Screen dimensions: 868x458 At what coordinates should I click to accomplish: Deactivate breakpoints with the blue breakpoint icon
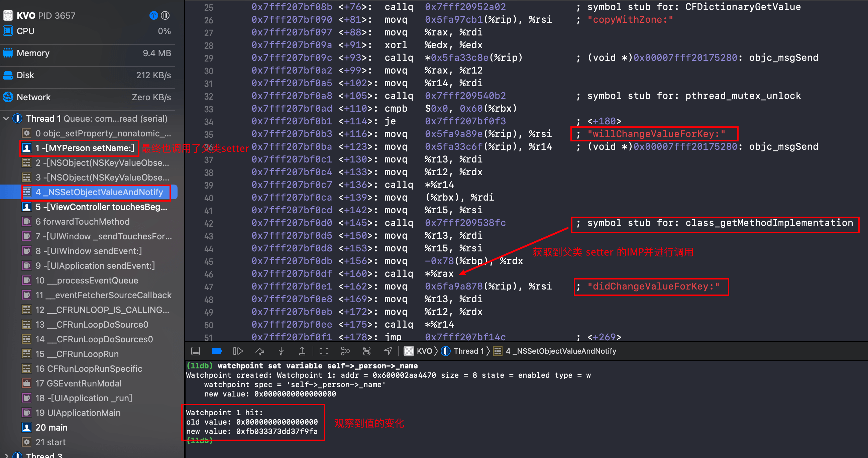[x=217, y=351]
